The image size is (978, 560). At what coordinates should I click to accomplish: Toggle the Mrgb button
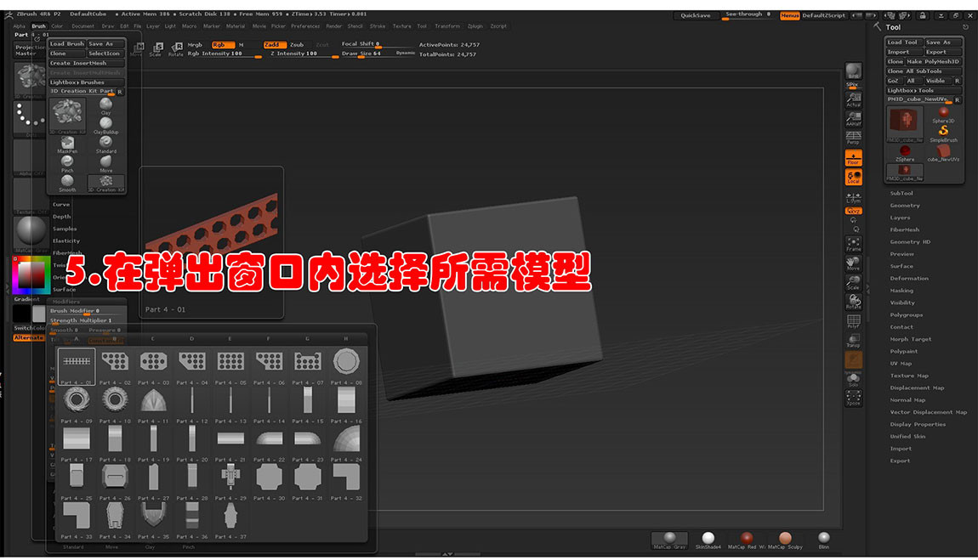[x=196, y=45]
